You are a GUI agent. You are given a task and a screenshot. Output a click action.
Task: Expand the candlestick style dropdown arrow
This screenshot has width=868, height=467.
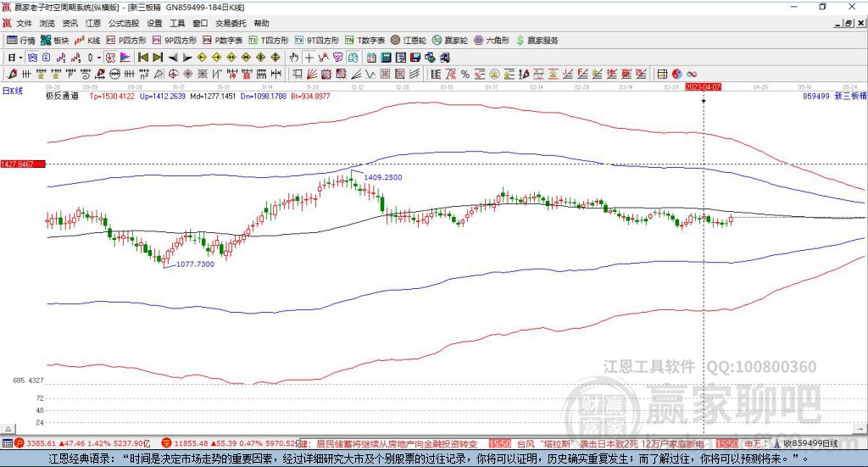coord(99,58)
